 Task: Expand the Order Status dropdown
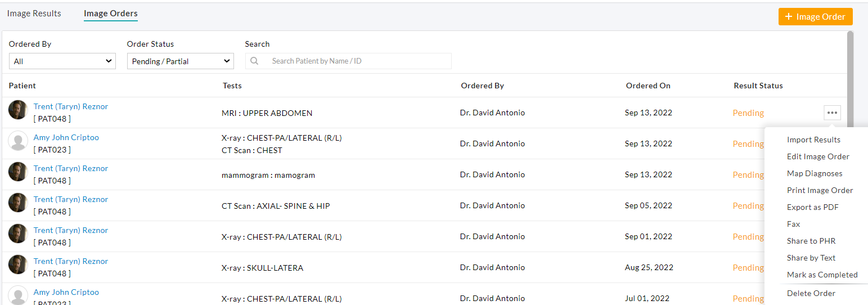(x=180, y=61)
